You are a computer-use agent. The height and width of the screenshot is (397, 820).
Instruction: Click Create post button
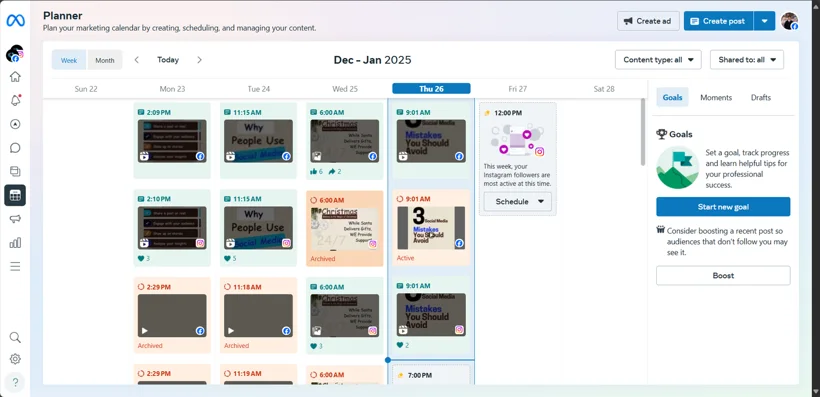pos(719,21)
